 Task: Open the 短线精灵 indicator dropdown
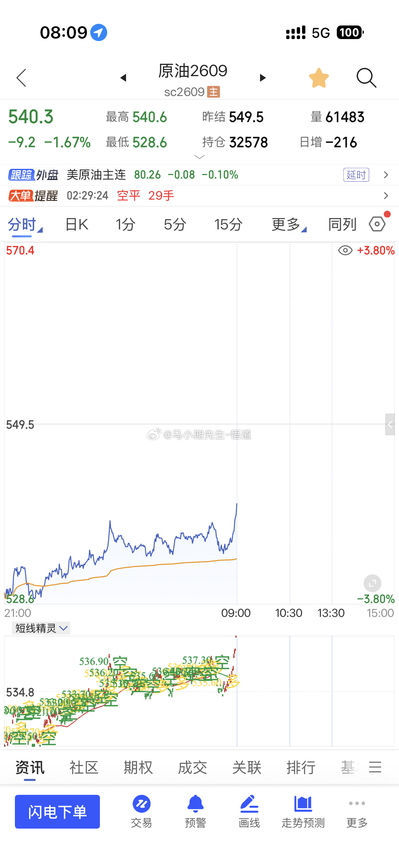tap(41, 628)
